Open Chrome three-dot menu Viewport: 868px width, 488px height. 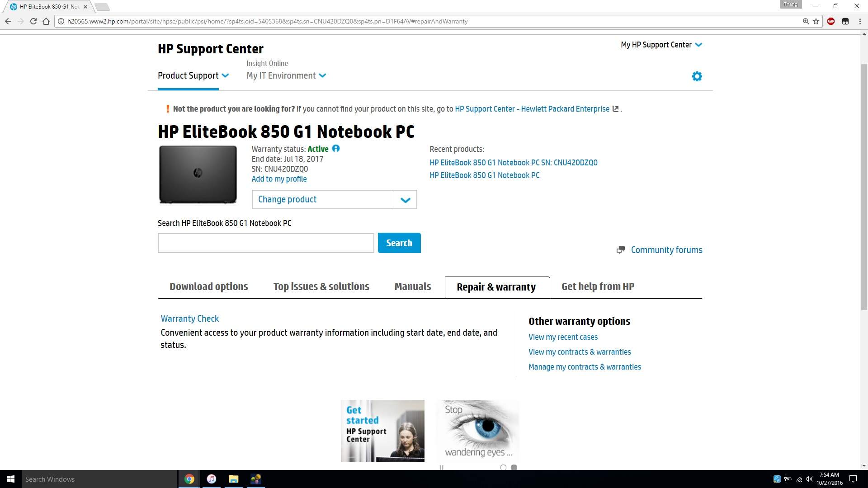point(860,21)
